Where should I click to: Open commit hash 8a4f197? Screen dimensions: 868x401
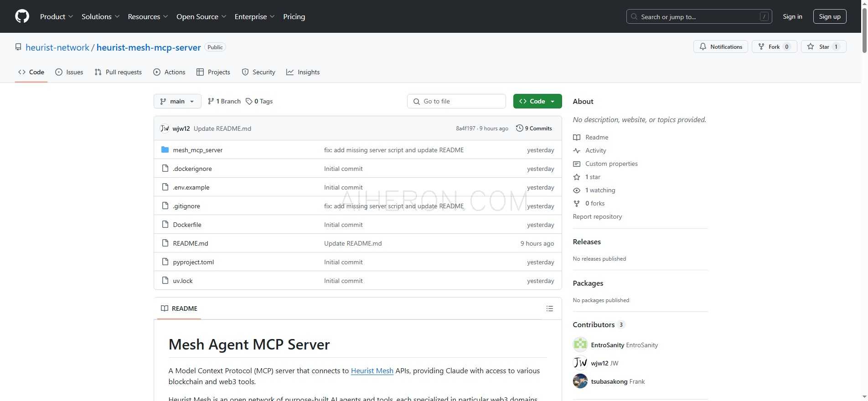click(x=465, y=129)
